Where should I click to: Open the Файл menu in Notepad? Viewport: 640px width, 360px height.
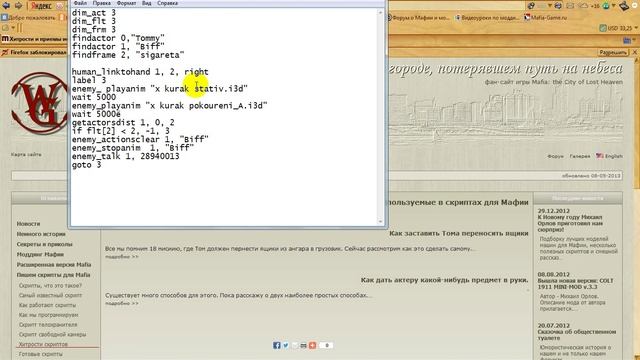[80, 3]
